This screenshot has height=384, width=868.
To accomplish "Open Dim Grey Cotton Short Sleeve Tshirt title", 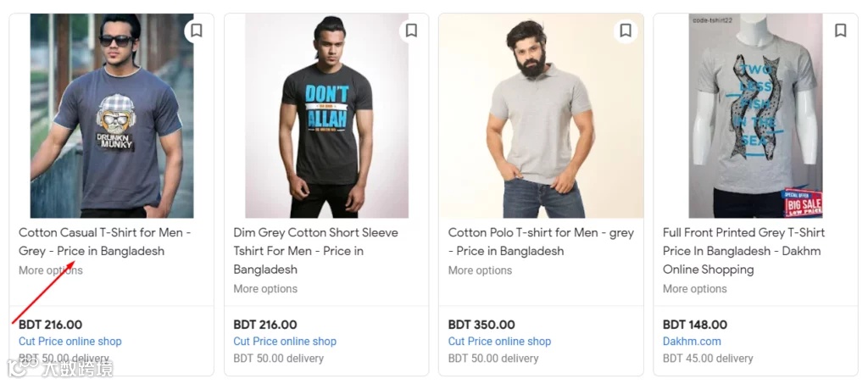I will coord(315,251).
